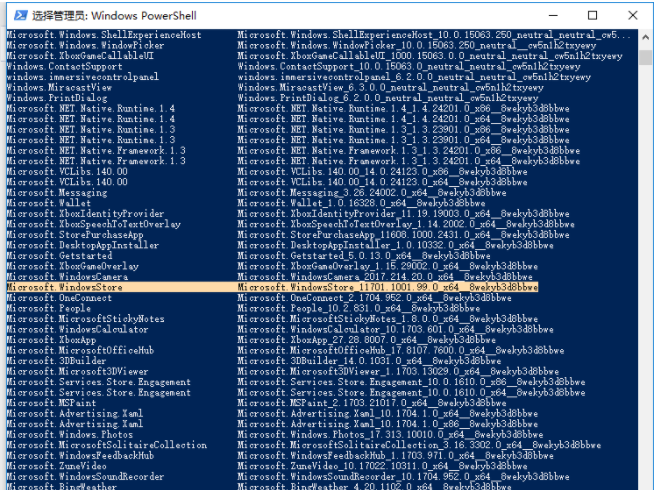
Task: Click full name Microsoft.NET.Native.Runtime.1.3_1.3.23901.0_x64
Action: [403, 140]
